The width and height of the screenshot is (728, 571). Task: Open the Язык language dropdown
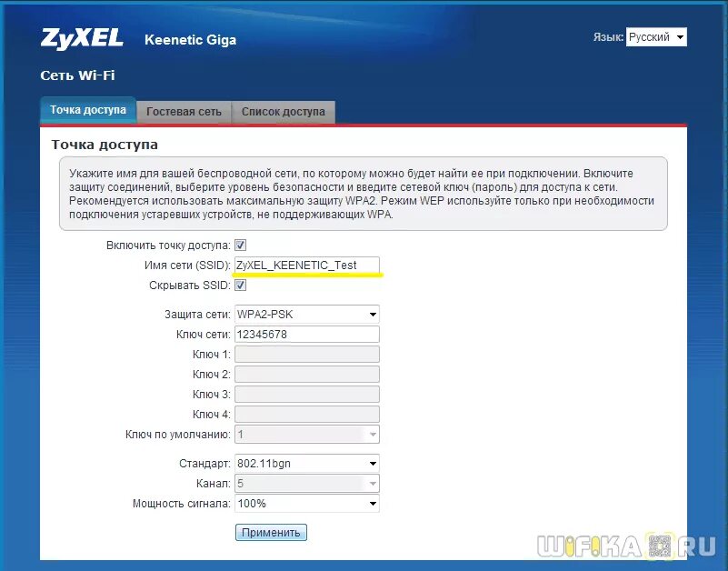[x=656, y=37]
